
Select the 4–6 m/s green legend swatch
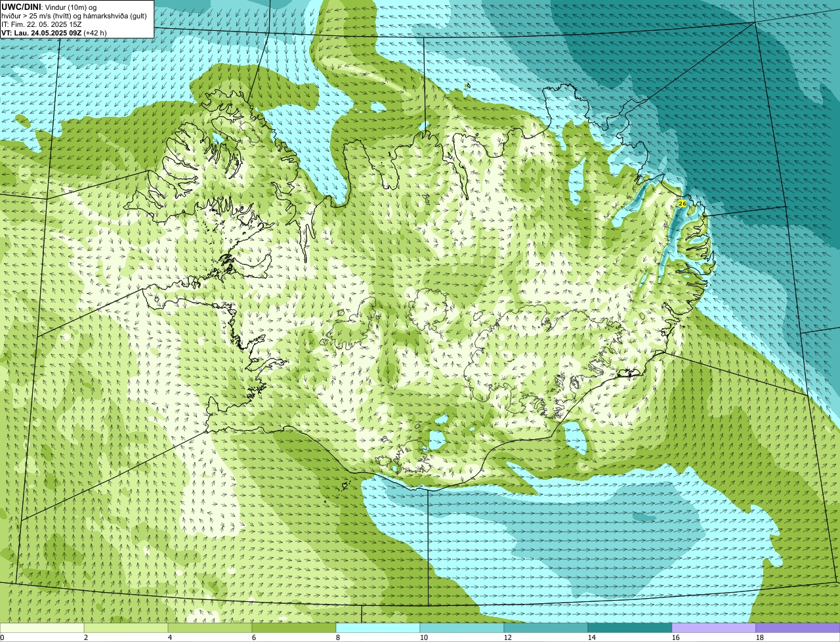tap(210, 628)
